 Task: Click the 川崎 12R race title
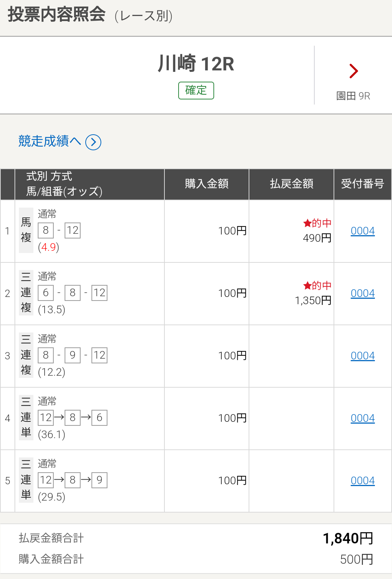[196, 64]
